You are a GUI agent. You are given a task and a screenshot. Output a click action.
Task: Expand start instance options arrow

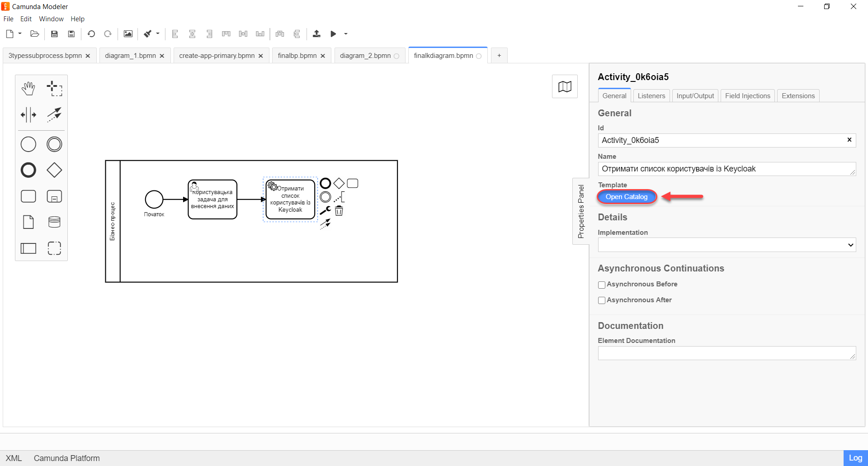click(346, 33)
